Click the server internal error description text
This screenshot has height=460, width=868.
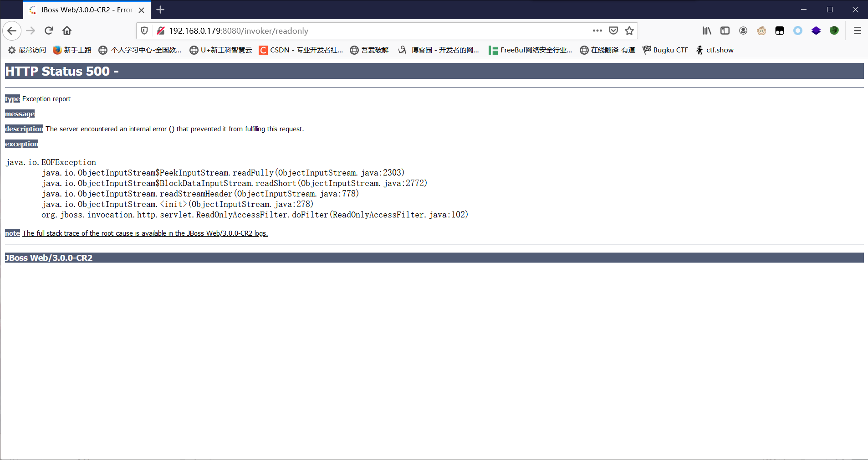(x=175, y=129)
